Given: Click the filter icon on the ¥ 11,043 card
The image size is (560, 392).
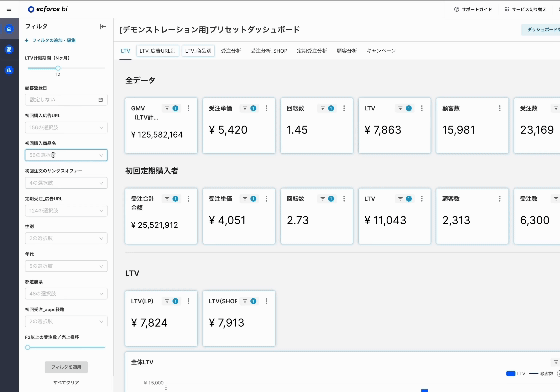Looking at the screenshot, I should pyautogui.click(x=401, y=199).
